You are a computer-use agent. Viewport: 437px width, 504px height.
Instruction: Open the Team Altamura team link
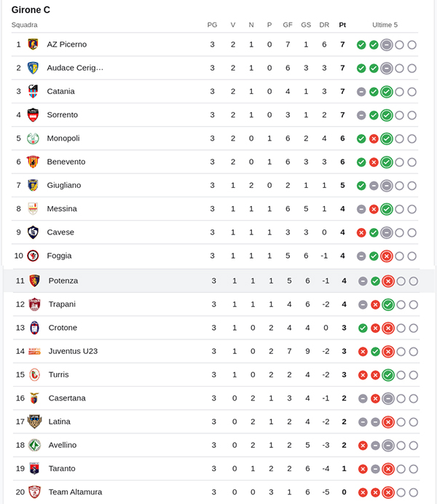[x=75, y=492]
